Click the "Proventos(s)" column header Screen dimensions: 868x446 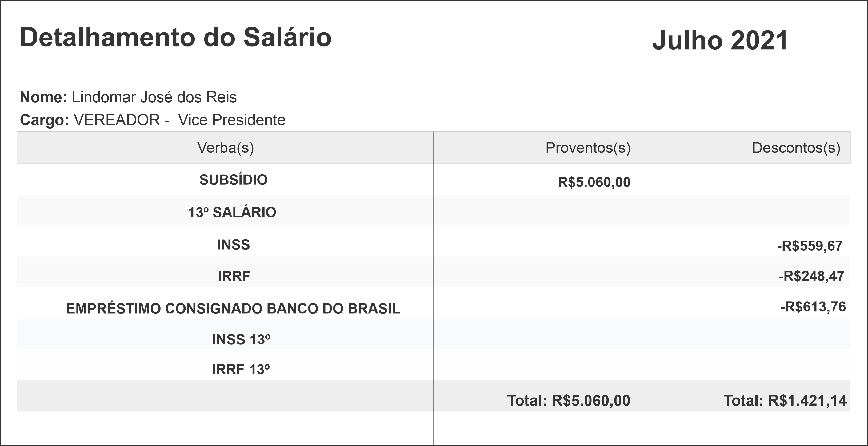coord(588,148)
